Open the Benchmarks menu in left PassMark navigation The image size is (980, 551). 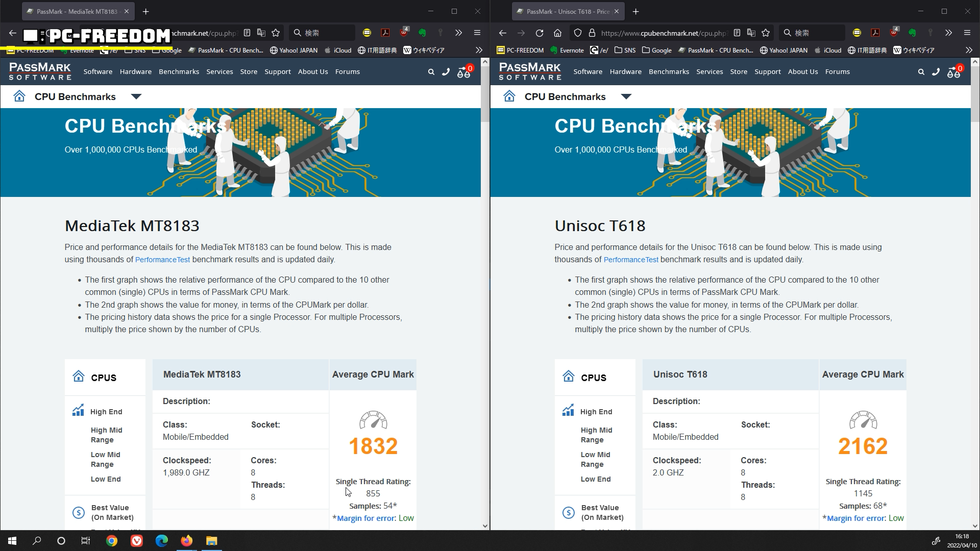click(x=179, y=72)
